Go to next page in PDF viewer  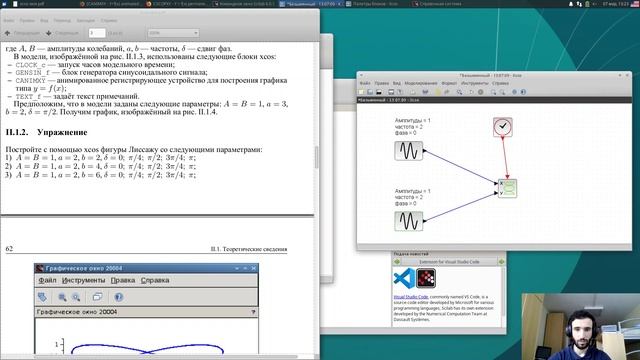tap(62, 33)
